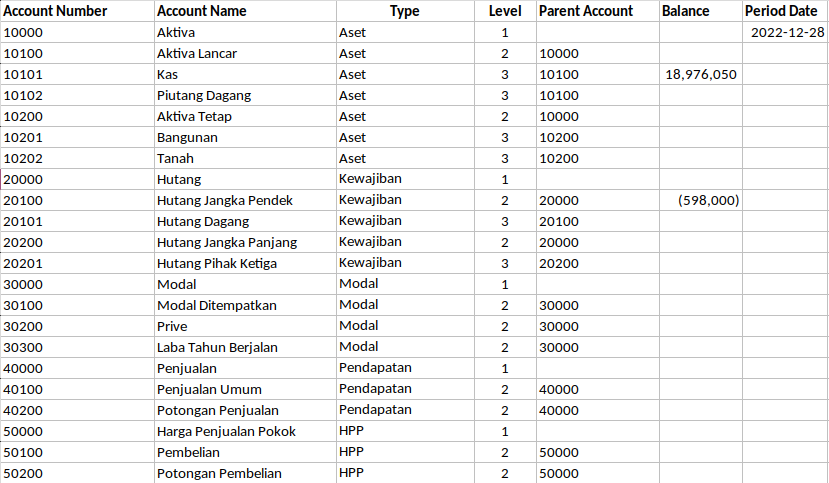
Task: Select the Penjualan Umum cell
Action: click(245, 389)
